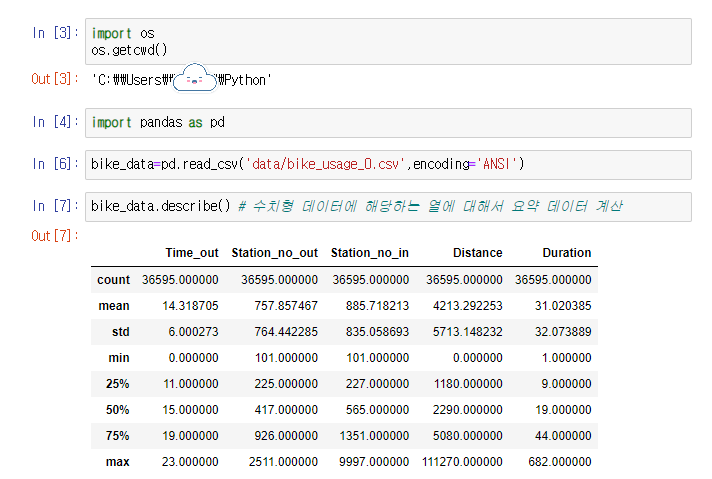Select the In [7] prompt label
Screen dimensions: 712x479
(55, 206)
